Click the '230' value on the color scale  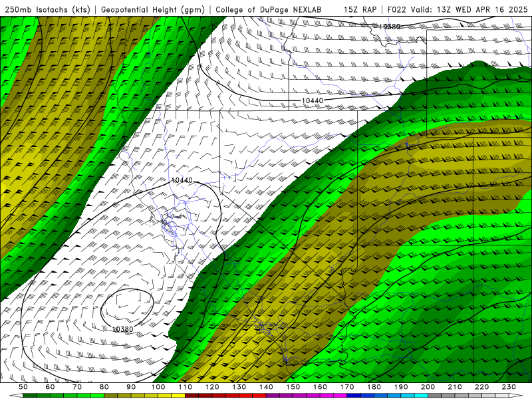pyautogui.click(x=509, y=387)
